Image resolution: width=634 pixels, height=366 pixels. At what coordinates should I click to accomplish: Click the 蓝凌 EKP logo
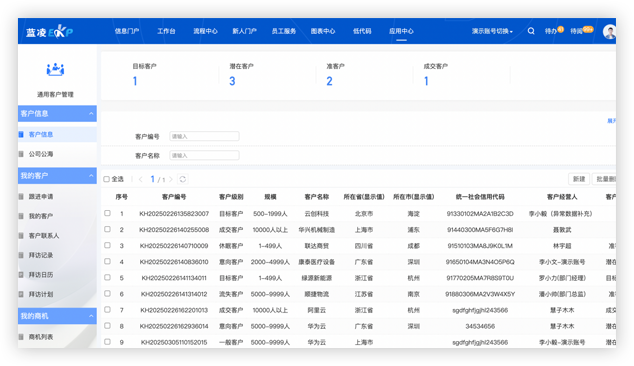(x=49, y=32)
